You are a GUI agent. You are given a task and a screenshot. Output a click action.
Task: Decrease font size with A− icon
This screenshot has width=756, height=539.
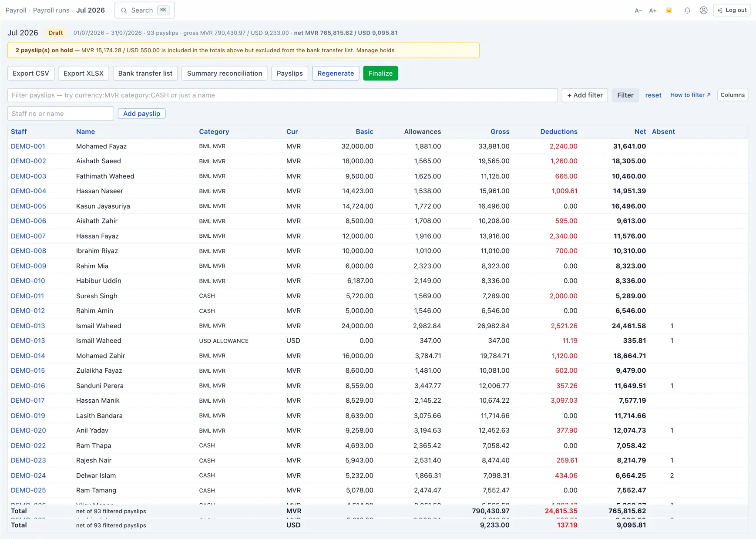[638, 10]
